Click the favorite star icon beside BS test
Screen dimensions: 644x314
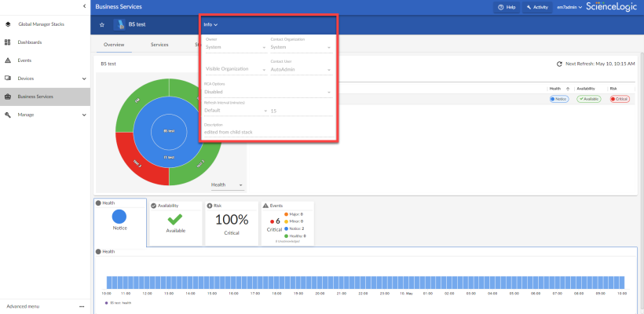point(101,24)
